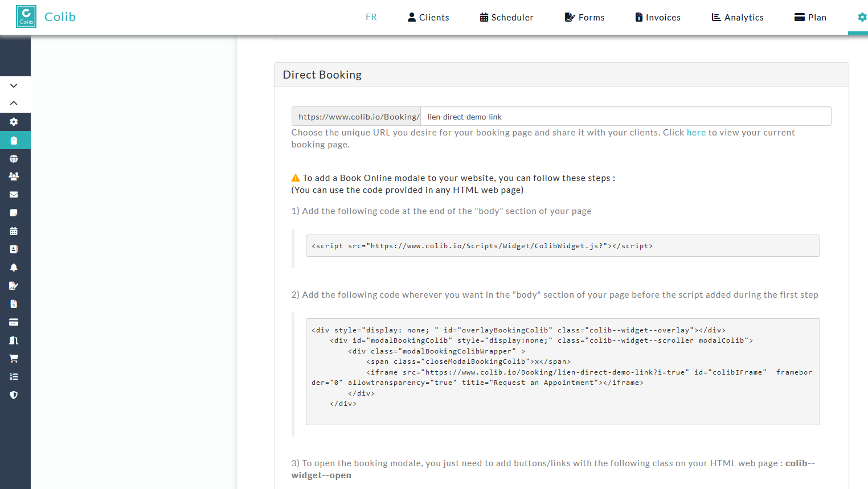The width and height of the screenshot is (868, 489).
Task: Click the ColibWidget script code box
Action: 563,246
